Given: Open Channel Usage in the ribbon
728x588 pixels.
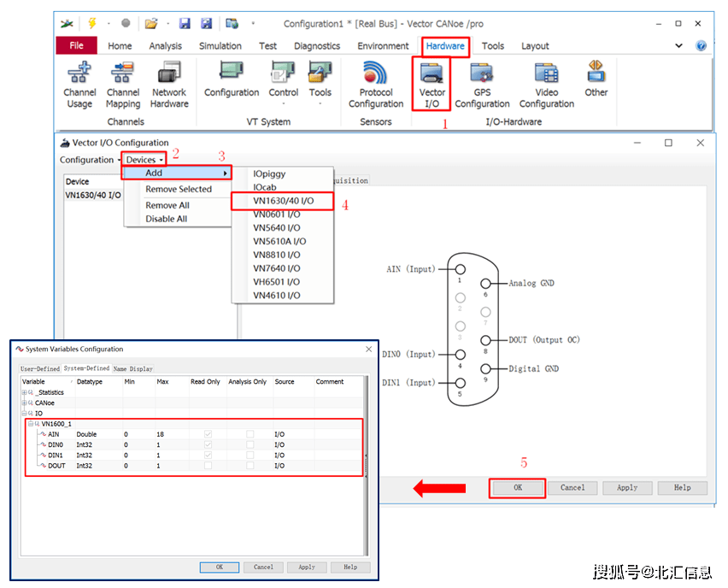Looking at the screenshot, I should coord(79,85).
